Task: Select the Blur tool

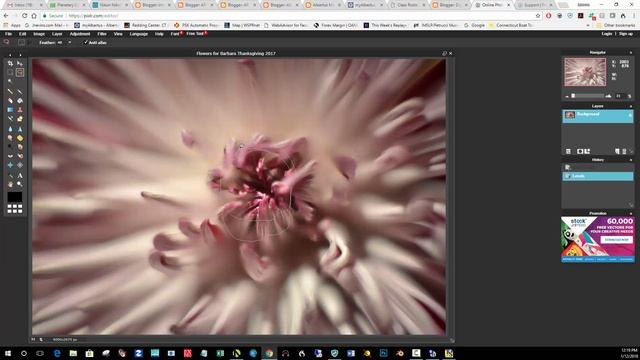Action: click(x=10, y=129)
